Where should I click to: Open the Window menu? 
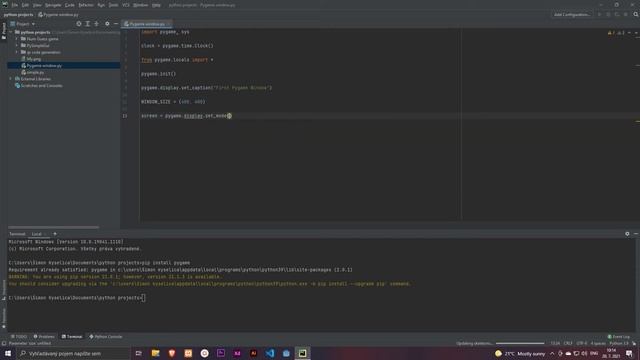tap(140, 5)
